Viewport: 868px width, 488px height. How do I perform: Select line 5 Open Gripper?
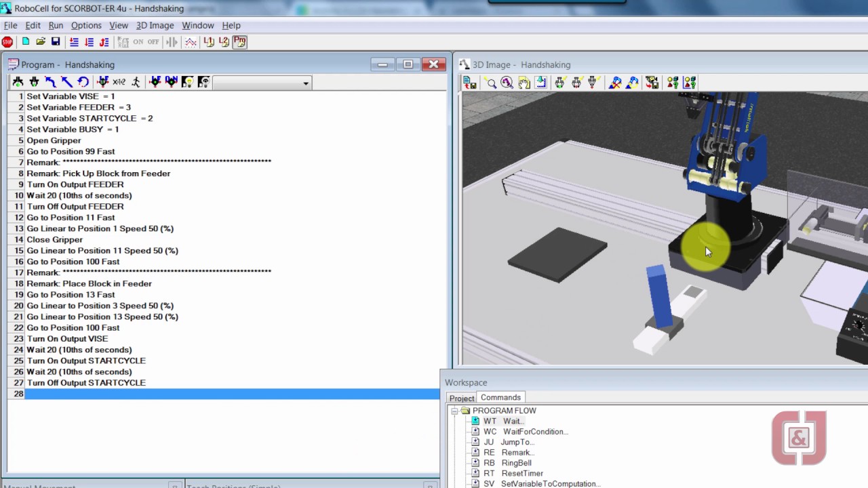point(54,140)
